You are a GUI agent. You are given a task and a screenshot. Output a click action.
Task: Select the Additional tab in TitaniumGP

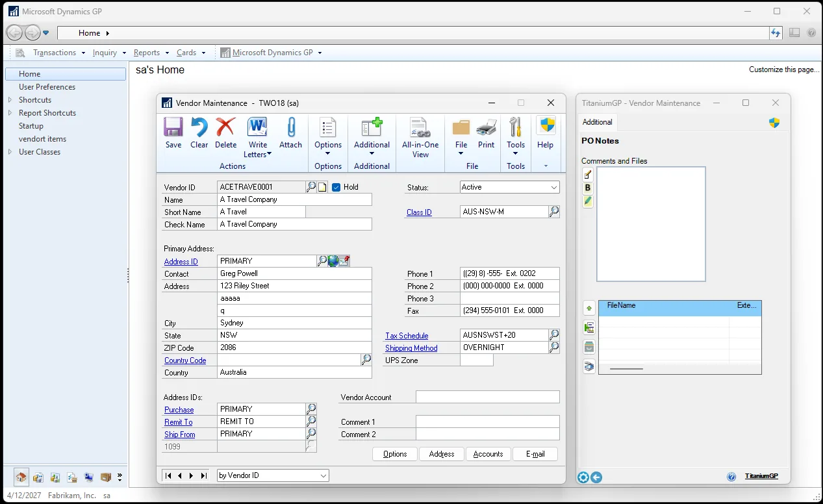[597, 122]
